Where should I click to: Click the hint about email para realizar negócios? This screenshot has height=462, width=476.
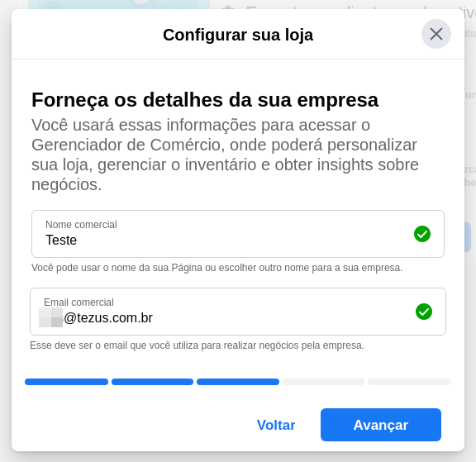tap(197, 345)
